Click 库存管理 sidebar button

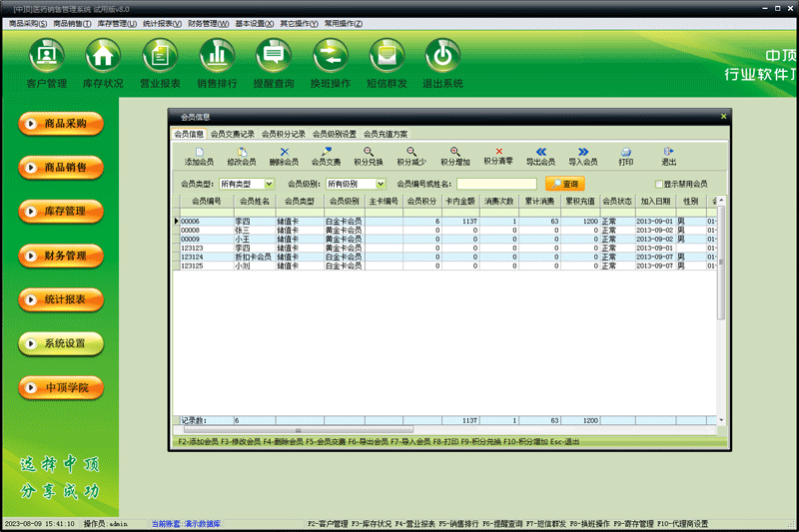click(61, 212)
